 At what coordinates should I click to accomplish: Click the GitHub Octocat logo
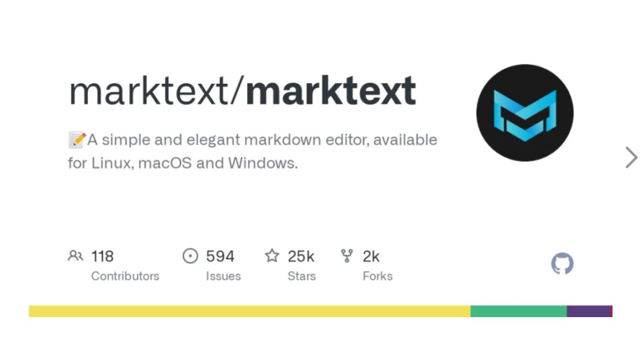[x=562, y=264]
